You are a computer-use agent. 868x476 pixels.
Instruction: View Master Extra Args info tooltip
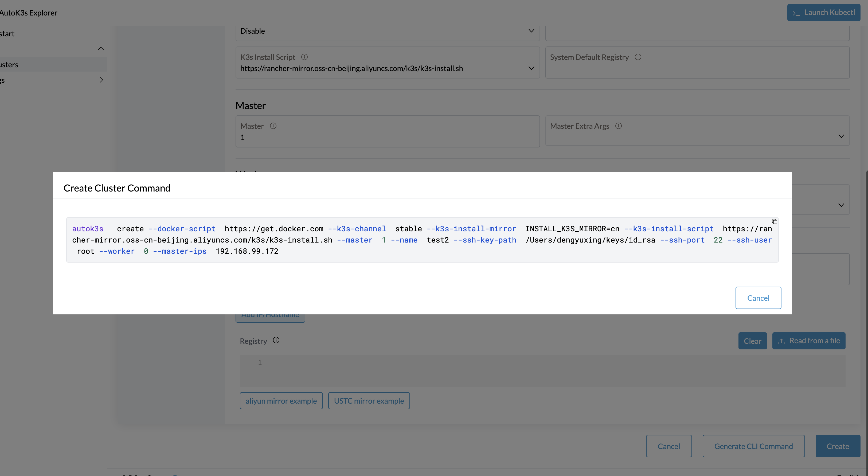(x=619, y=126)
